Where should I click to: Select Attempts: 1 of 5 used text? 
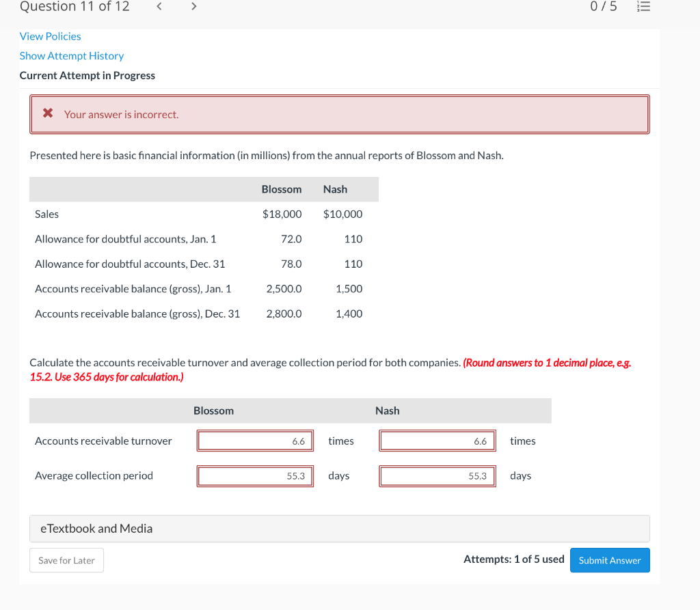click(x=514, y=559)
